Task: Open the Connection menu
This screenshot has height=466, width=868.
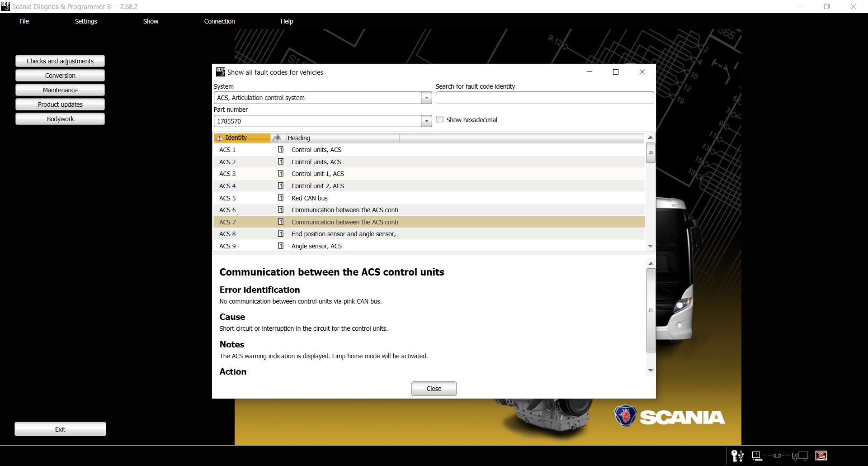Action: pos(219,21)
